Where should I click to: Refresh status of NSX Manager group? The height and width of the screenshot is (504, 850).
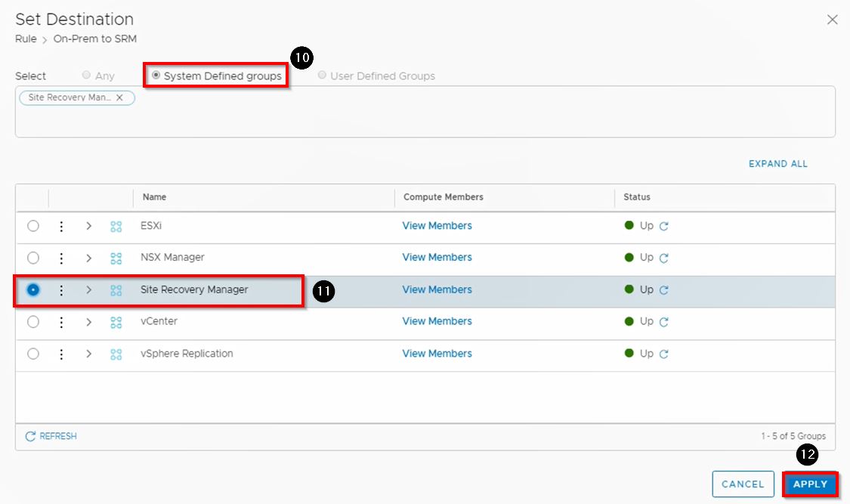coord(663,258)
